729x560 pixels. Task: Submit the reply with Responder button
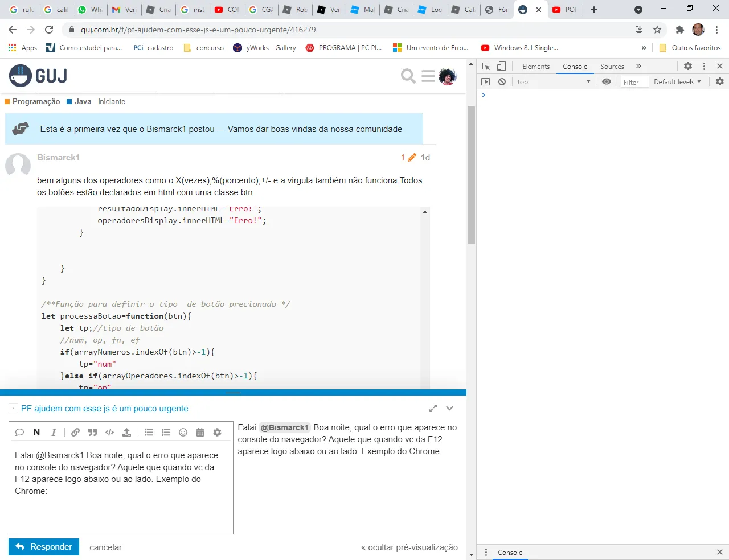click(x=44, y=547)
